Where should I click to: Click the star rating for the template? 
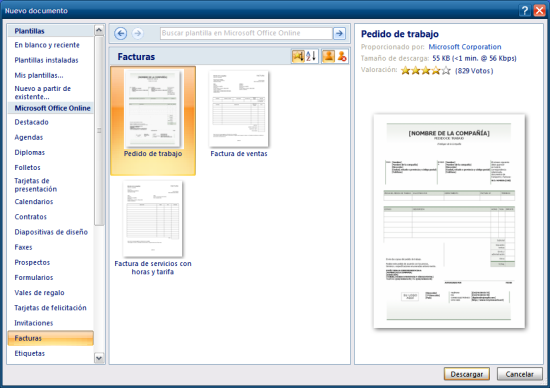(x=425, y=71)
